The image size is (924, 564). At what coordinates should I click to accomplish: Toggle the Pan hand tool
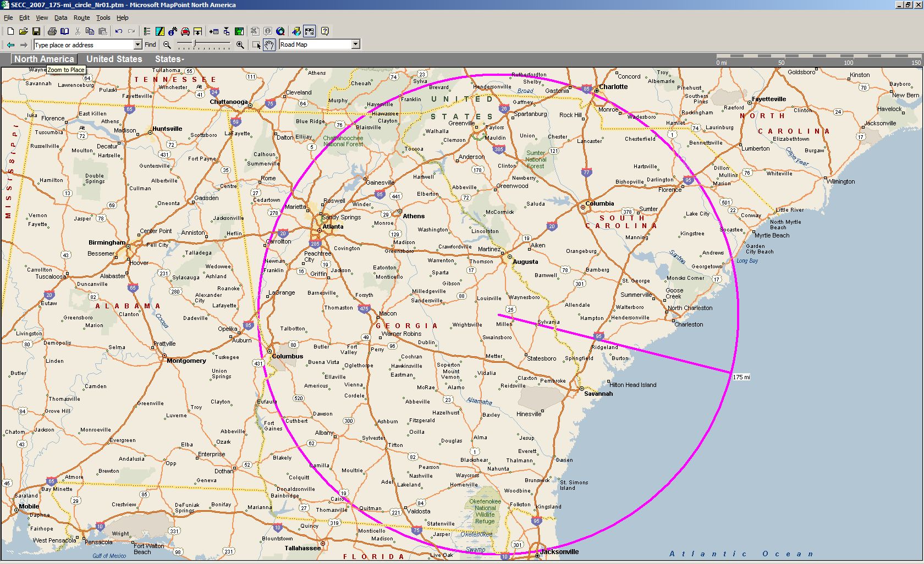[269, 45]
